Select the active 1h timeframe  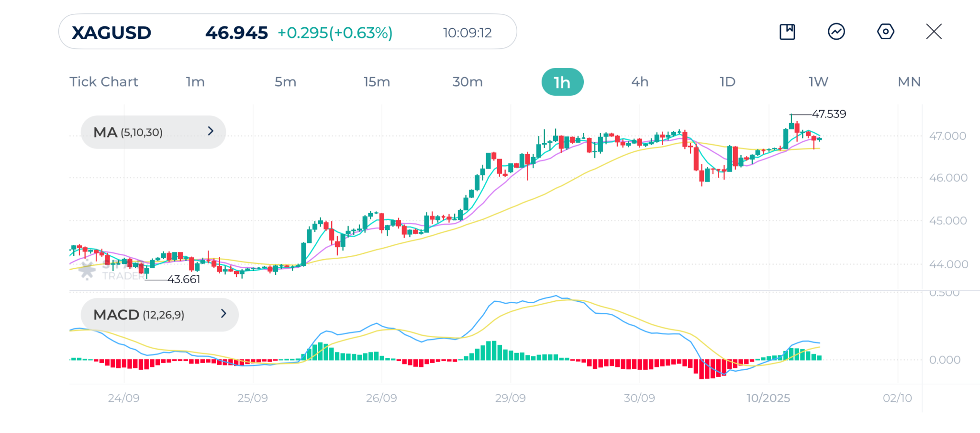click(x=562, y=82)
